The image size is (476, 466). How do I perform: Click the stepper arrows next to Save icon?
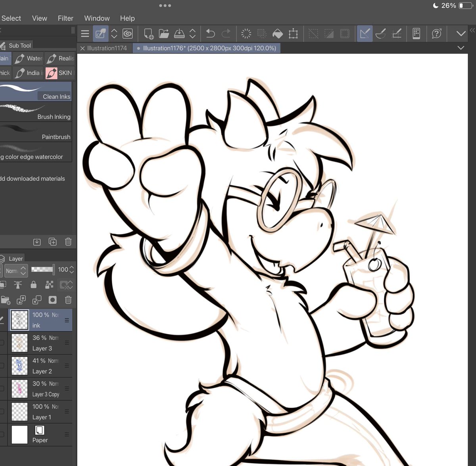pyautogui.click(x=193, y=34)
